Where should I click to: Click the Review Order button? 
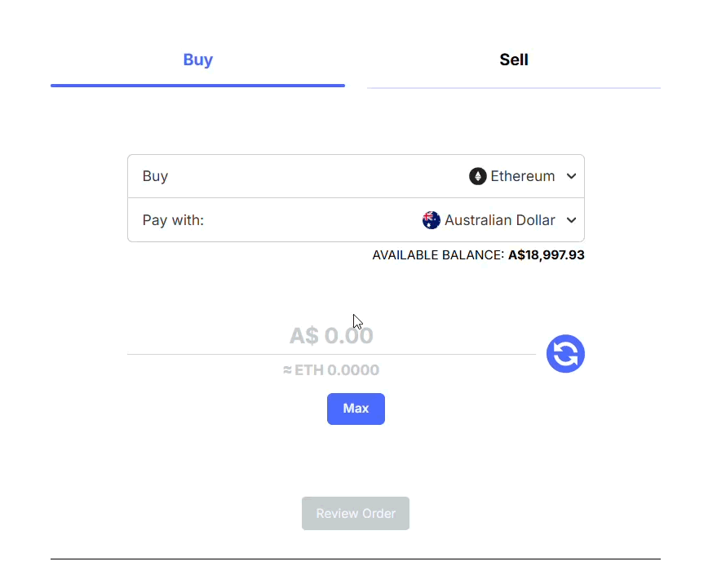pyautogui.click(x=356, y=513)
